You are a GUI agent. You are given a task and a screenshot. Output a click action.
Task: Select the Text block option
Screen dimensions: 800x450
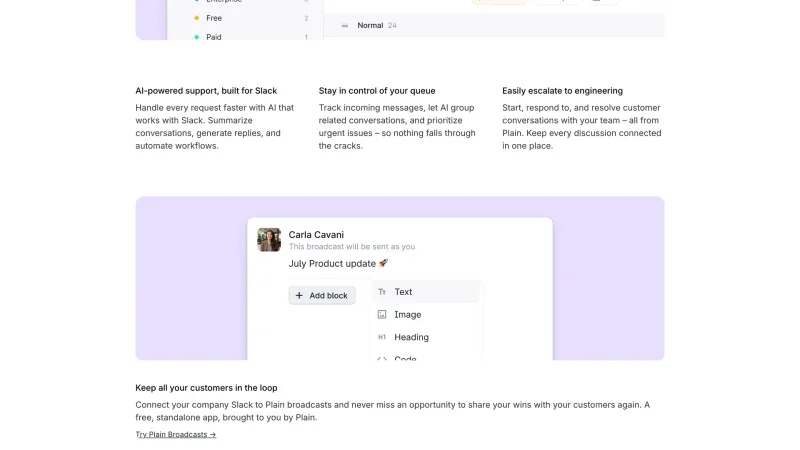[426, 292]
